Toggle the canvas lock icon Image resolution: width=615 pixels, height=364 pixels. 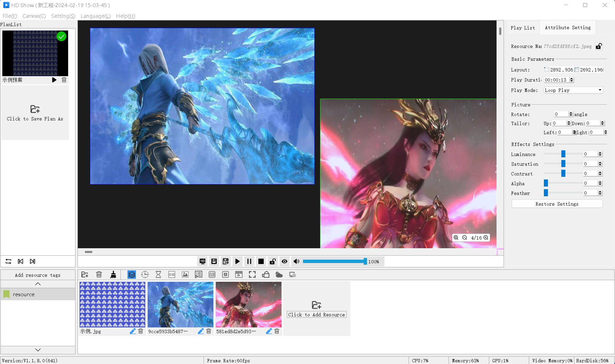pos(273,261)
